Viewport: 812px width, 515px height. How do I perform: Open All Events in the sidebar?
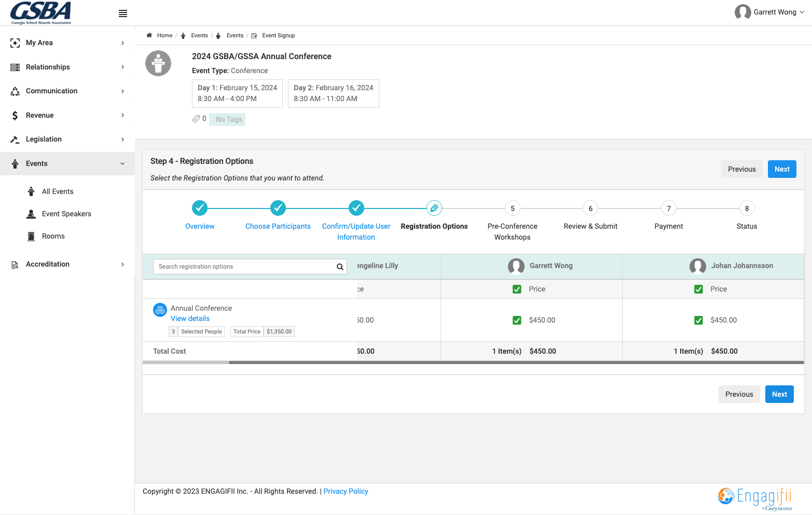(x=58, y=191)
